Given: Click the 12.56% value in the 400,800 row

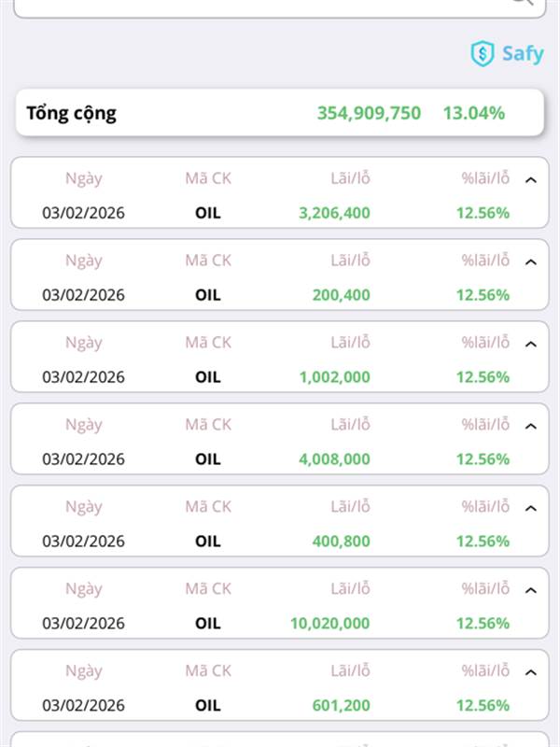Looking at the screenshot, I should pyautogui.click(x=483, y=542).
